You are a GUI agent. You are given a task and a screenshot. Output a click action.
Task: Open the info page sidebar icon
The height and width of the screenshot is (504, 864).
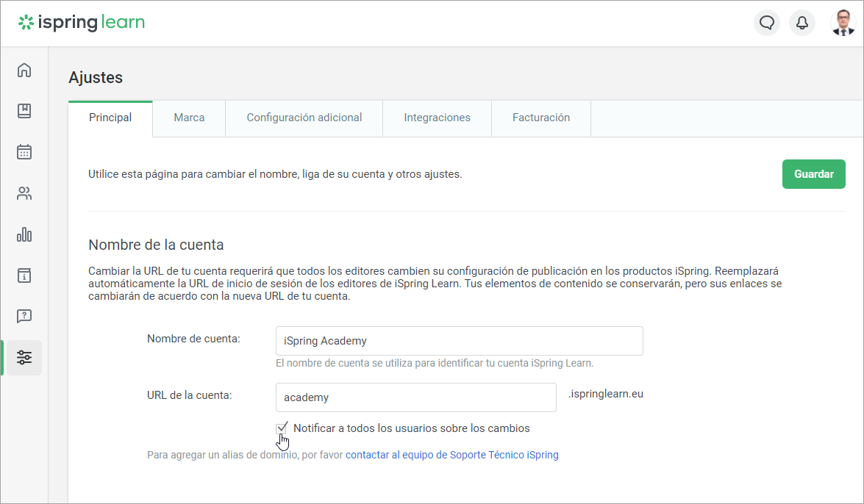point(24,276)
